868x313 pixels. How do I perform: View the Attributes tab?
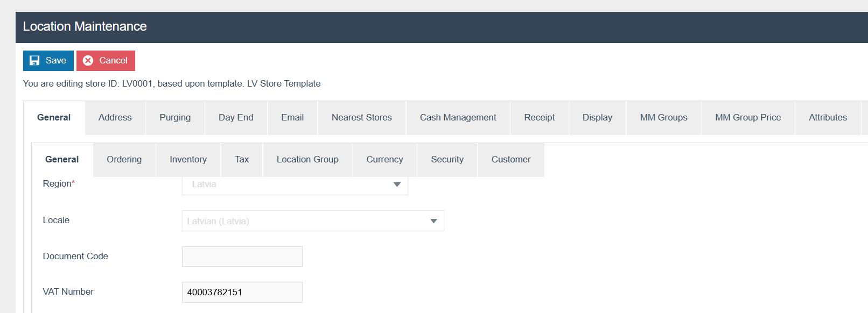coord(828,118)
